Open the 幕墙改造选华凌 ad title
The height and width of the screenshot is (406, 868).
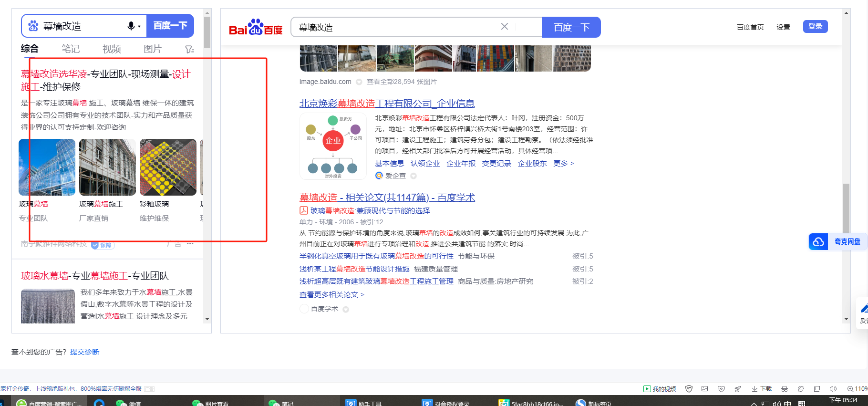tap(106, 80)
